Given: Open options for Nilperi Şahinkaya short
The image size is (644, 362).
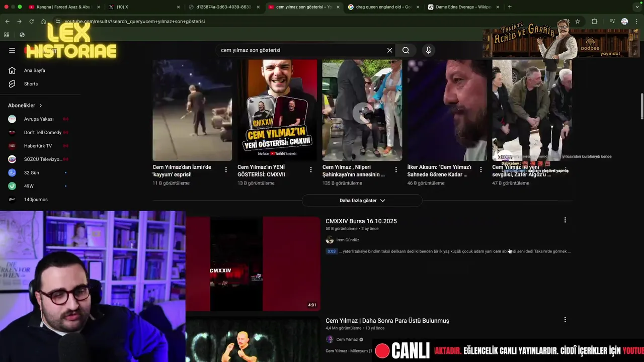Looking at the screenshot, I should point(396,170).
